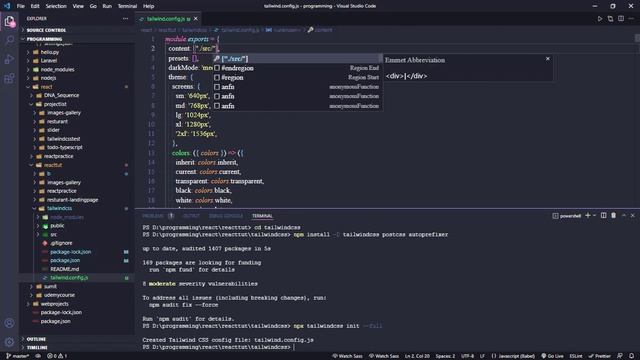Click the powershell terminal label
This screenshot has height=360, width=640.
[567, 216]
